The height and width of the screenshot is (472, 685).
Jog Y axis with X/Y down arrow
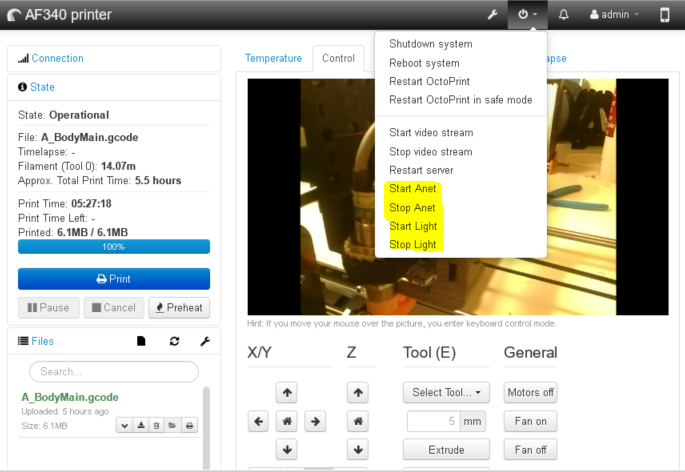[x=287, y=449]
